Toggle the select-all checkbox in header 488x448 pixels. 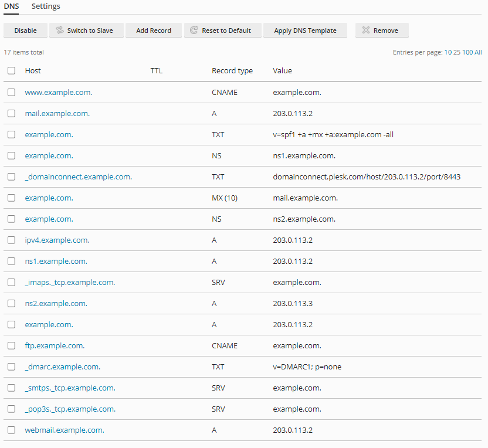(12, 71)
